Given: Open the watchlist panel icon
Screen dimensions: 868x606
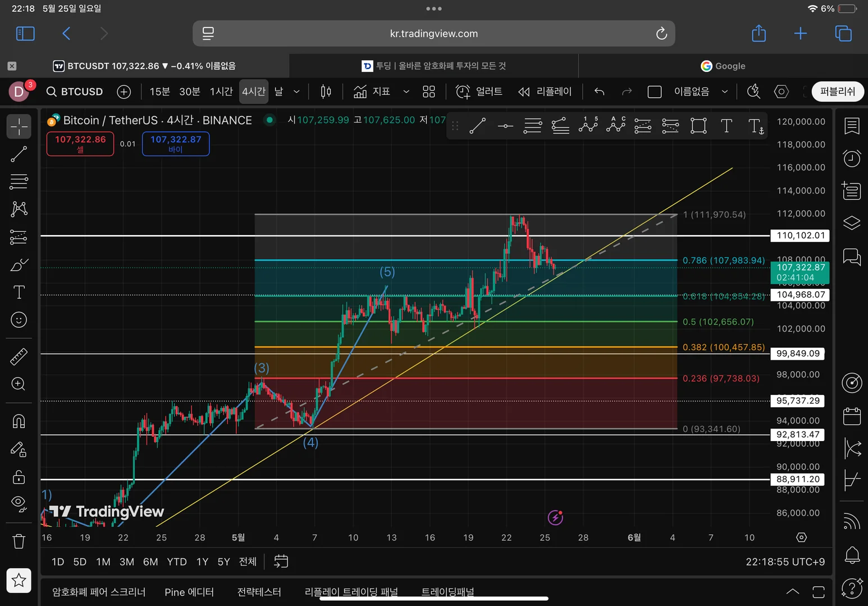Looking at the screenshot, I should point(852,126).
